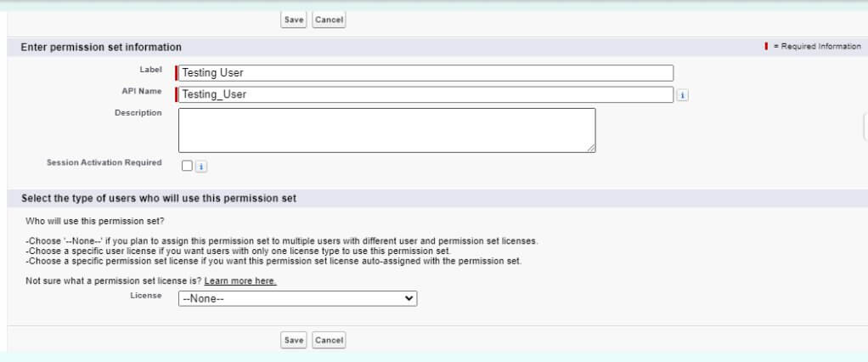Open the 'Learn more here' link
This screenshot has height=362, width=868.
pos(240,281)
